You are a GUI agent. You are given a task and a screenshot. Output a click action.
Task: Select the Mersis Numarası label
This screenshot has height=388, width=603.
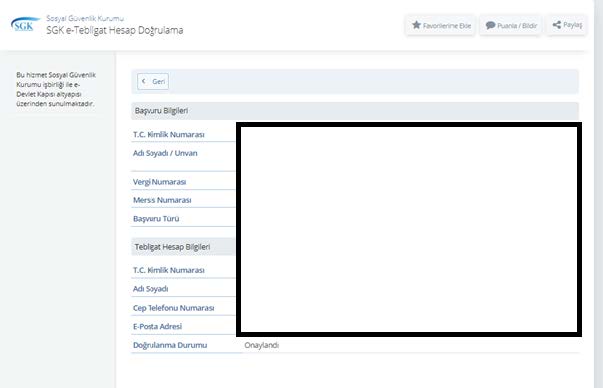click(162, 200)
